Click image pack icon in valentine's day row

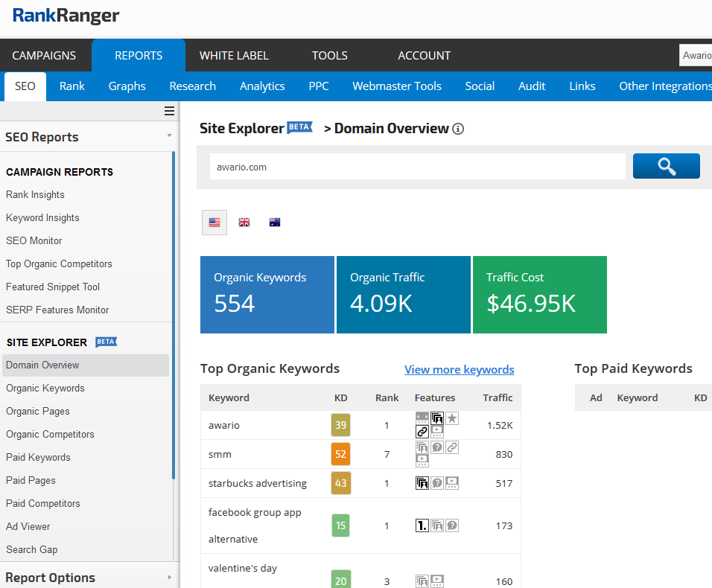point(422,581)
